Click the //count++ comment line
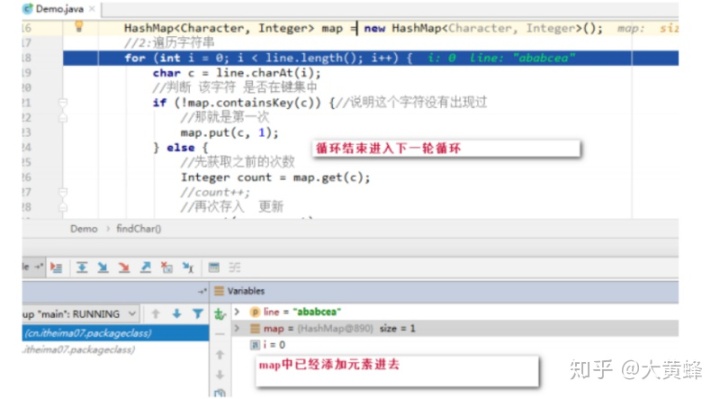The width and height of the screenshot is (720, 399). coord(215,192)
